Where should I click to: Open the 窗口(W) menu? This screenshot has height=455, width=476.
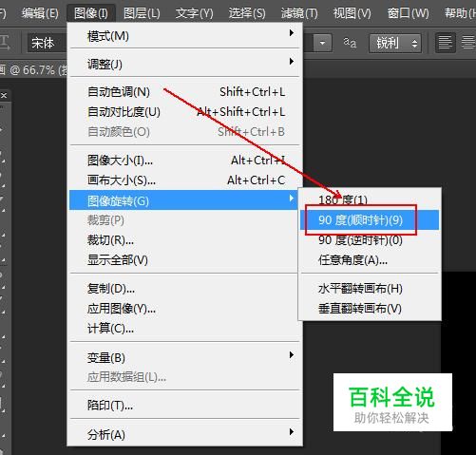click(x=408, y=13)
